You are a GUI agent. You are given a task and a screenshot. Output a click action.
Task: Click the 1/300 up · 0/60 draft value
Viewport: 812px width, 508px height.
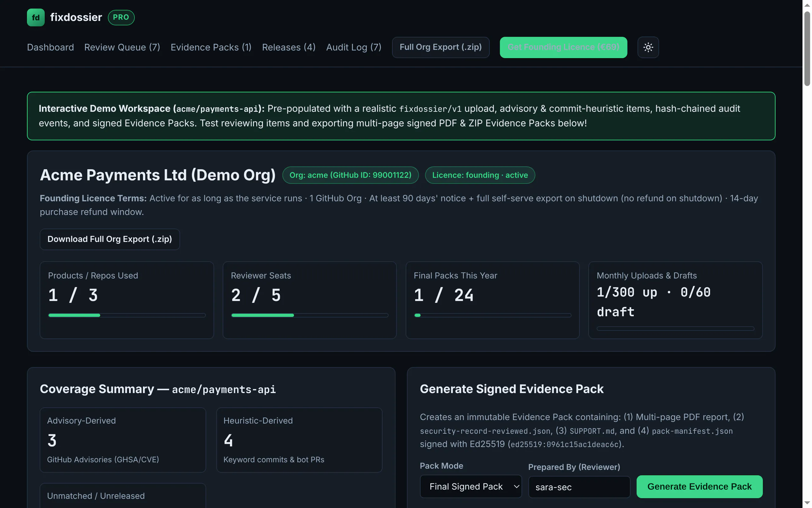tap(653, 302)
